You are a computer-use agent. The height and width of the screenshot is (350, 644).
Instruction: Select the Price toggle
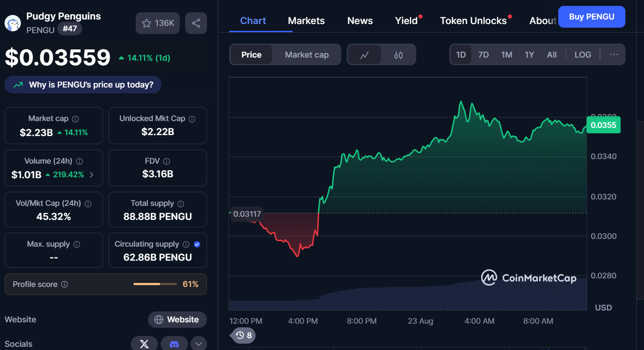[251, 55]
